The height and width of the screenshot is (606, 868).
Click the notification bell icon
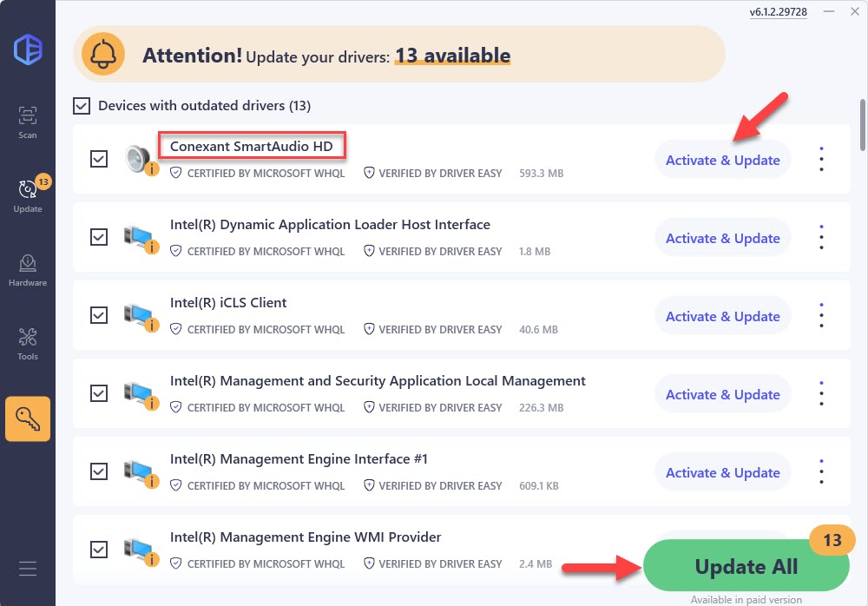click(x=103, y=56)
